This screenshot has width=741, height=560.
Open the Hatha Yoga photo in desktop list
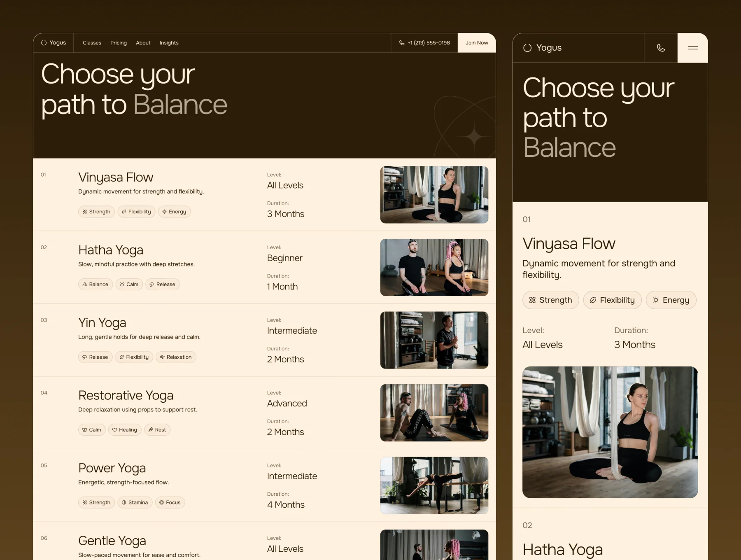pos(434,268)
